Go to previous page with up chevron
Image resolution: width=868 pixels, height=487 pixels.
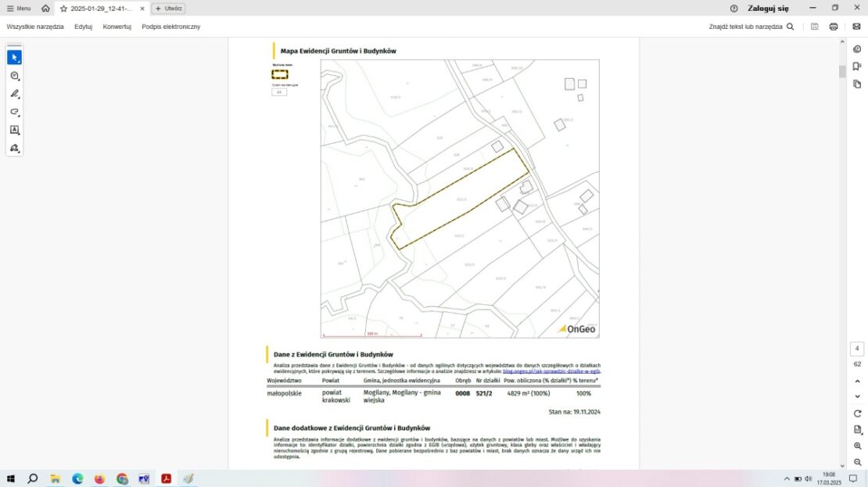(858, 381)
